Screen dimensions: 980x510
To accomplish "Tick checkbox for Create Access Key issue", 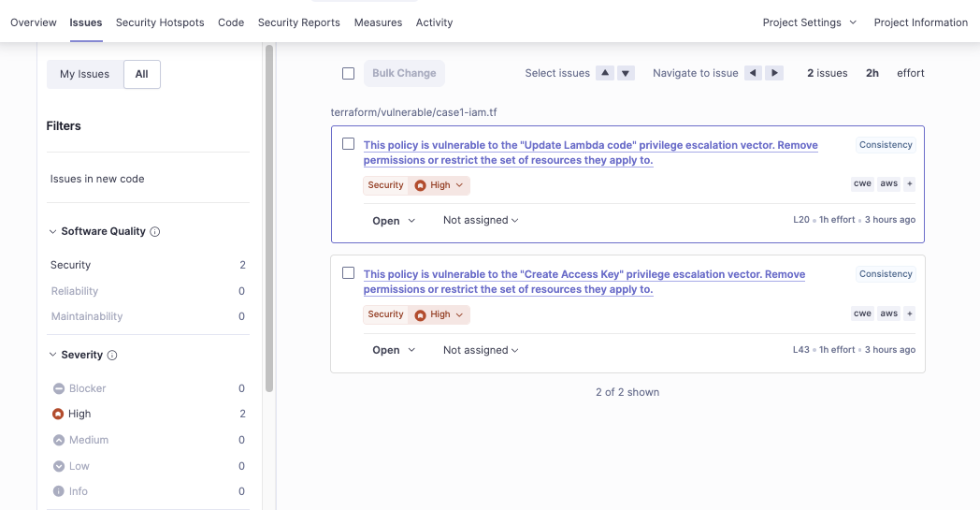I will (x=348, y=273).
